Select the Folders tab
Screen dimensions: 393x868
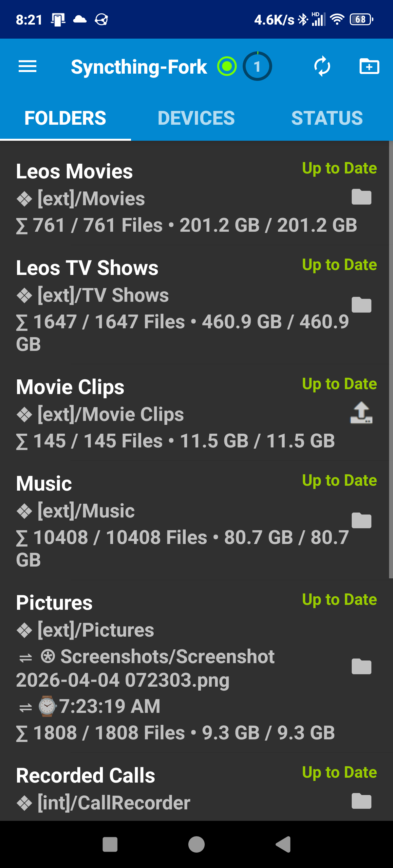tap(65, 118)
